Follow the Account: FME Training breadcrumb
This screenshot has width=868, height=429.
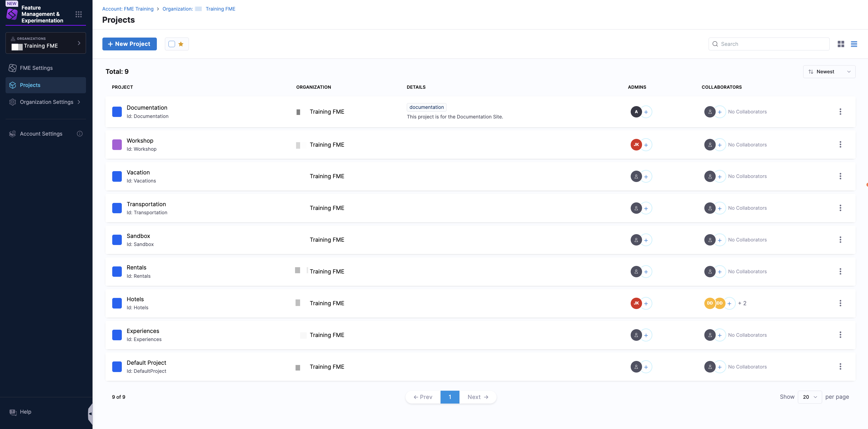point(128,9)
